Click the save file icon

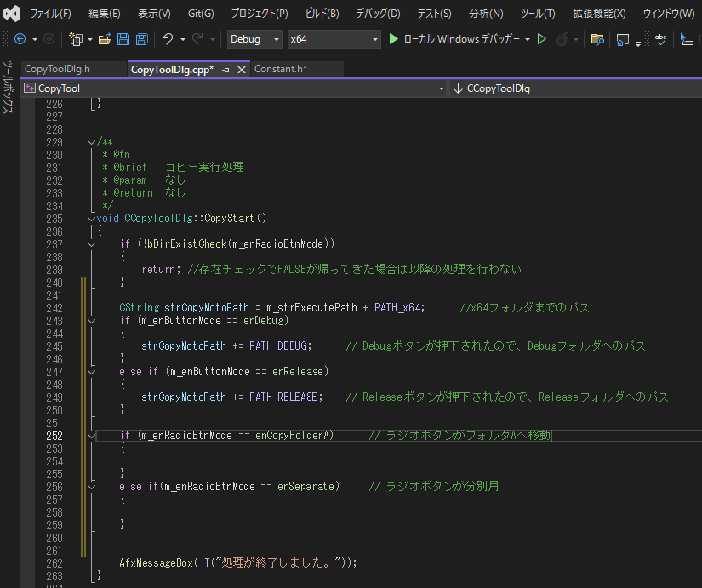123,39
